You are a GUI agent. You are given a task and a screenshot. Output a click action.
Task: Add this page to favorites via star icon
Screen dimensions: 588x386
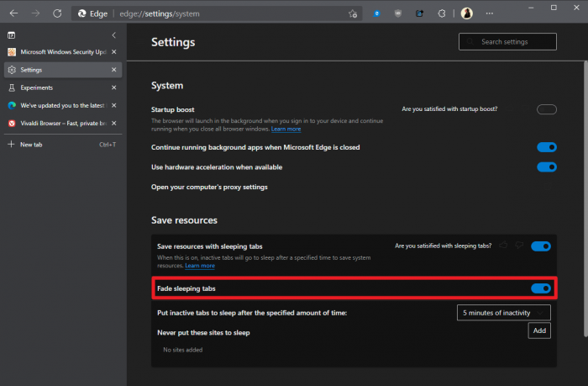click(x=353, y=13)
